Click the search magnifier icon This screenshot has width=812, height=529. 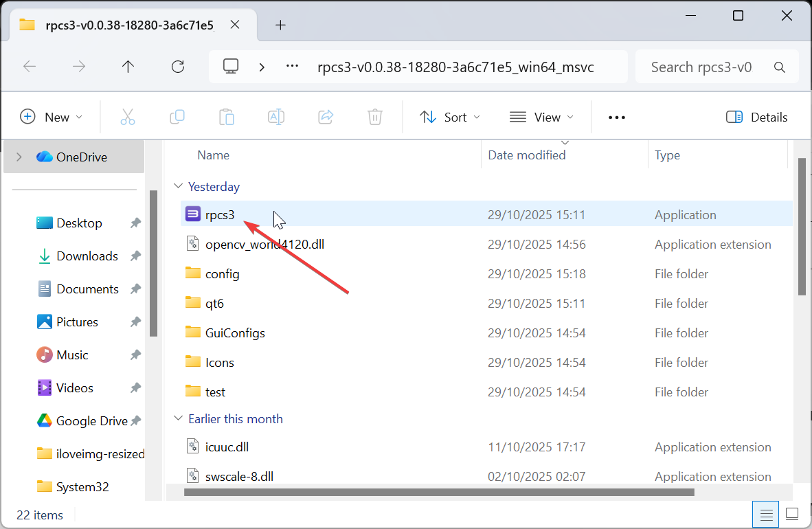coord(780,67)
